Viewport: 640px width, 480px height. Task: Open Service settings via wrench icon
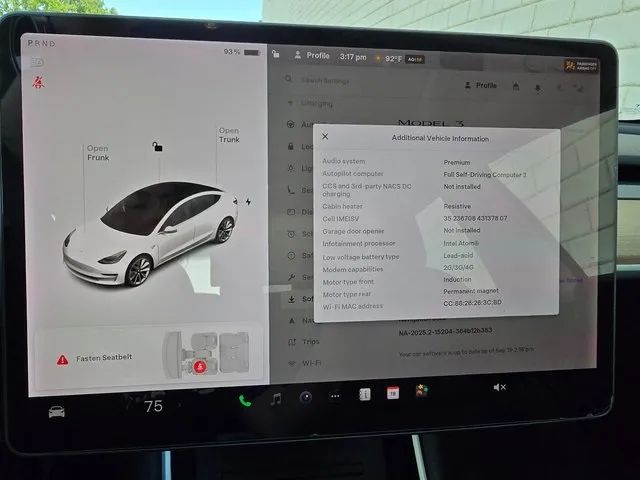coord(291,277)
